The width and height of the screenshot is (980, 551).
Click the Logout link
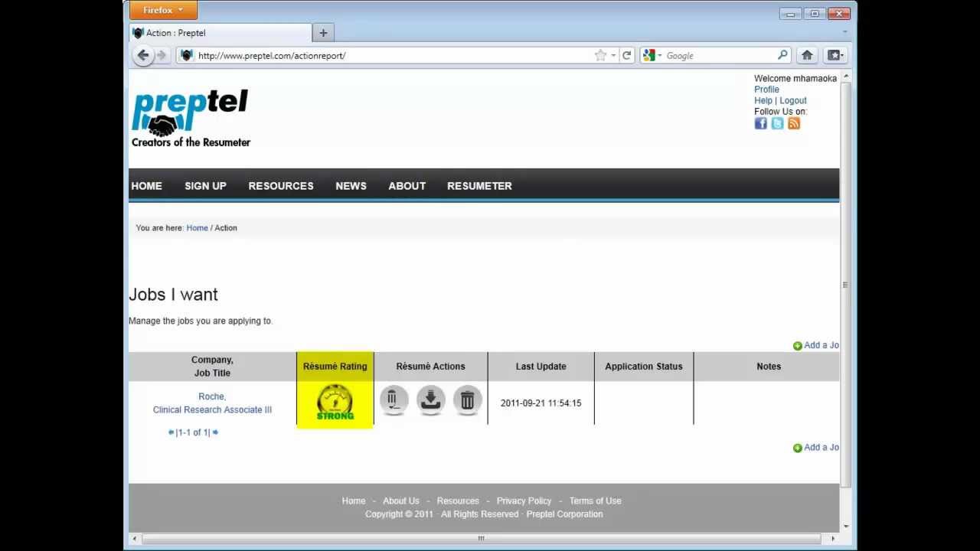tap(793, 100)
